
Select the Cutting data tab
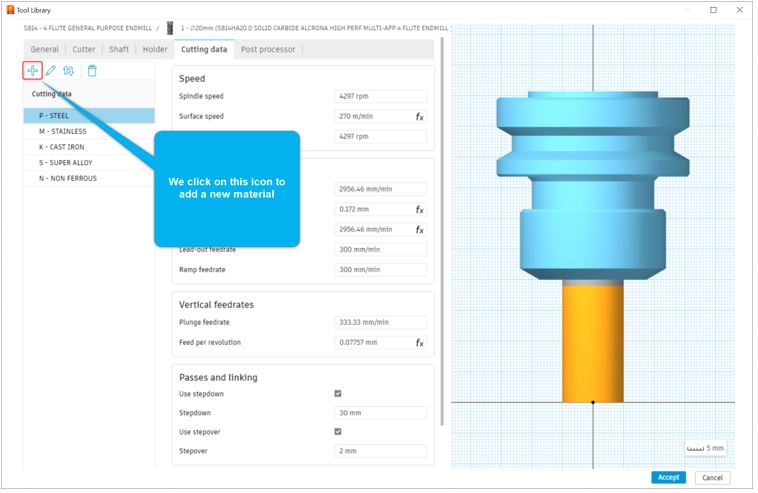pos(204,49)
